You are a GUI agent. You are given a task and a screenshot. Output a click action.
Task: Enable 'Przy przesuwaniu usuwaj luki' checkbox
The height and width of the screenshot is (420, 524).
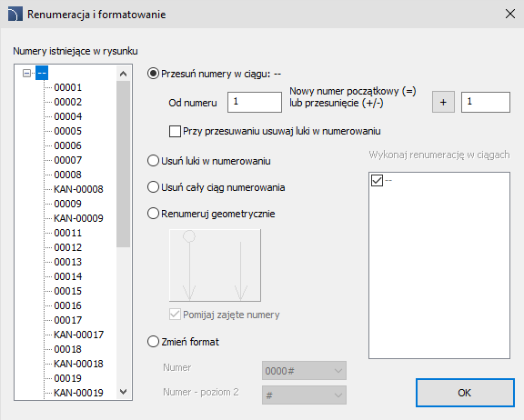175,131
